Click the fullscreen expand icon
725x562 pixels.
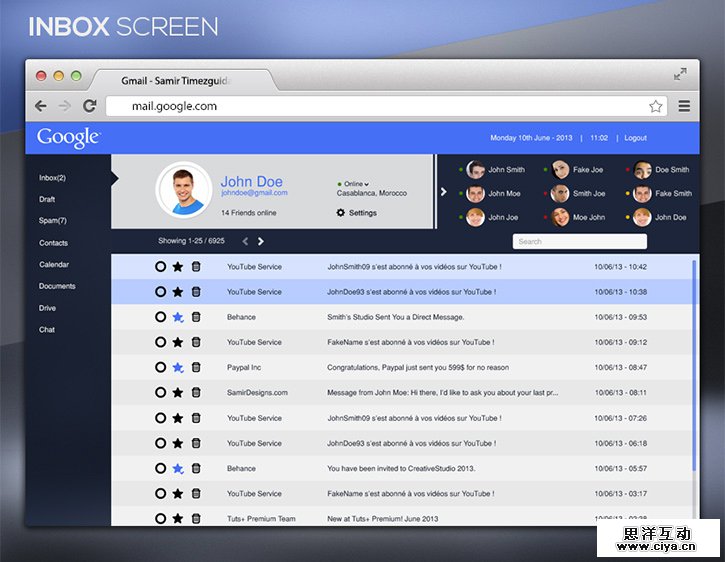tap(680, 74)
